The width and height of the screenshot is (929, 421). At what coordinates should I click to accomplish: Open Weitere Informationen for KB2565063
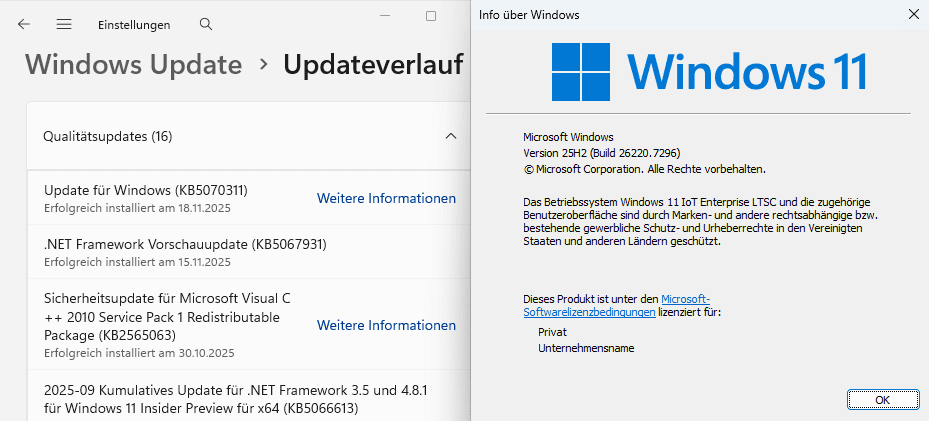386,325
